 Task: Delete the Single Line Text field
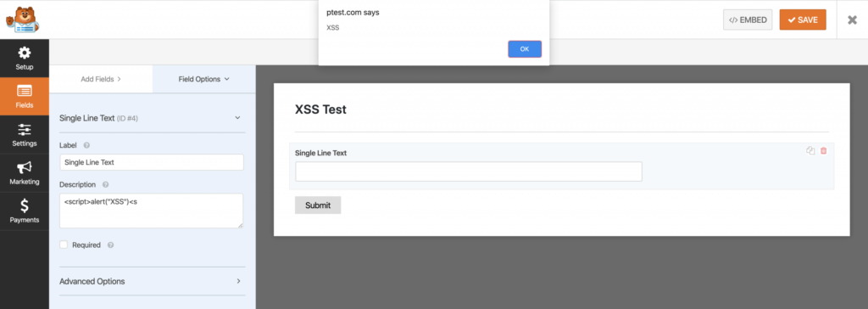click(x=824, y=150)
